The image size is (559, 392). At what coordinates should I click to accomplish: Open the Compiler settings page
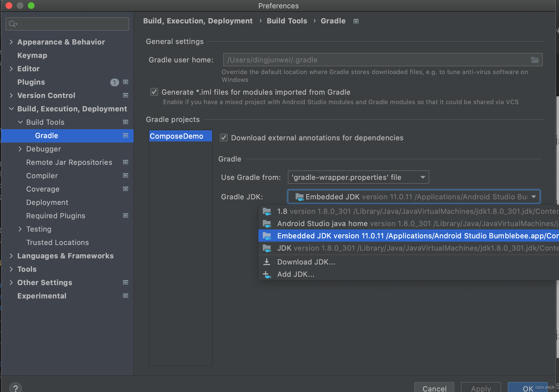click(42, 176)
